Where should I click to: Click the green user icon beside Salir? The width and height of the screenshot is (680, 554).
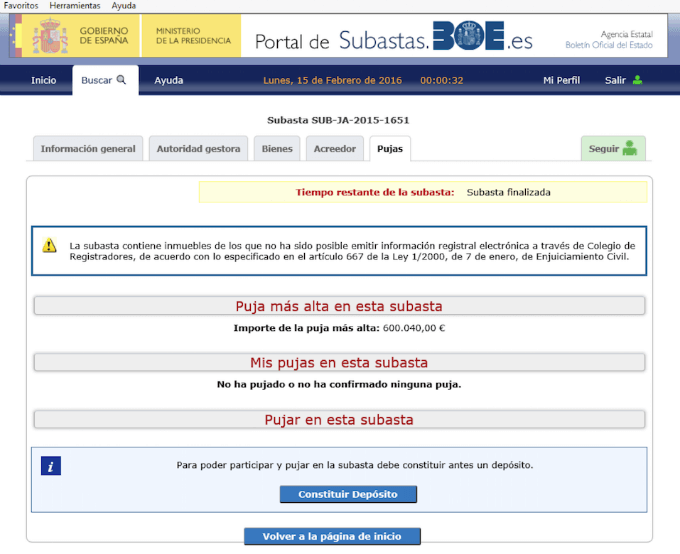click(637, 80)
